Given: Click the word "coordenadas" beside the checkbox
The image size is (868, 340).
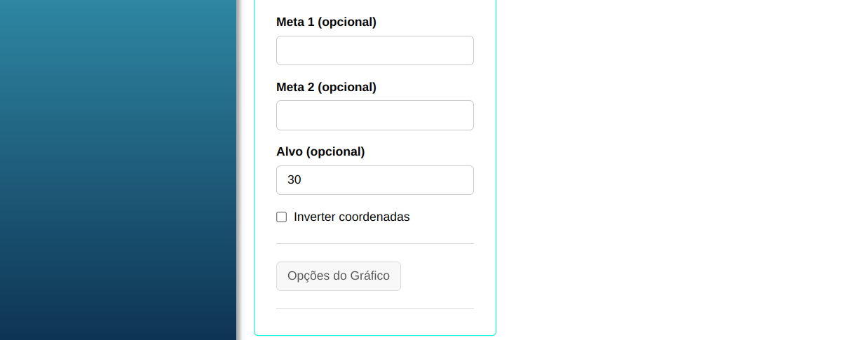Looking at the screenshot, I should point(374,217).
